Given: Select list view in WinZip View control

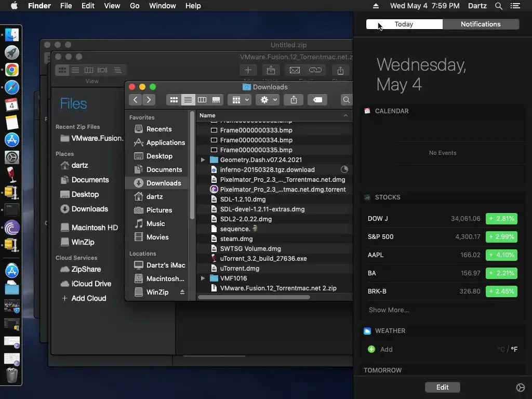Looking at the screenshot, I should pos(75,70).
